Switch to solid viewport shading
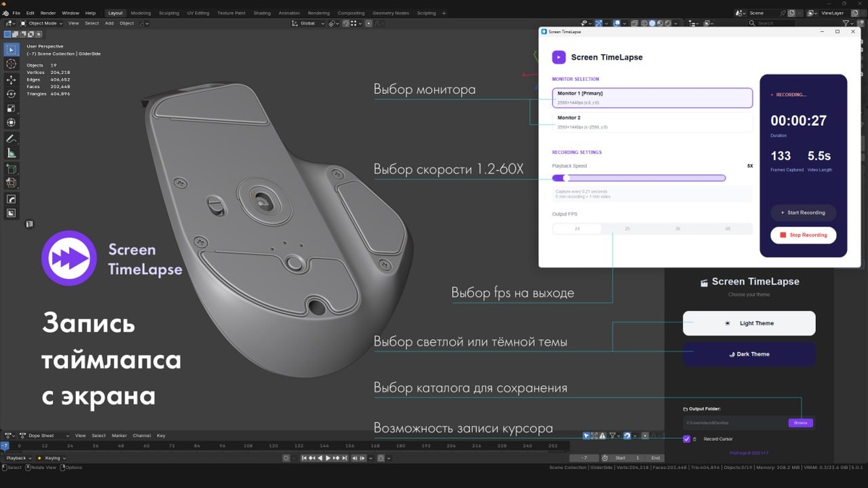The width and height of the screenshot is (868, 488). pos(652,23)
